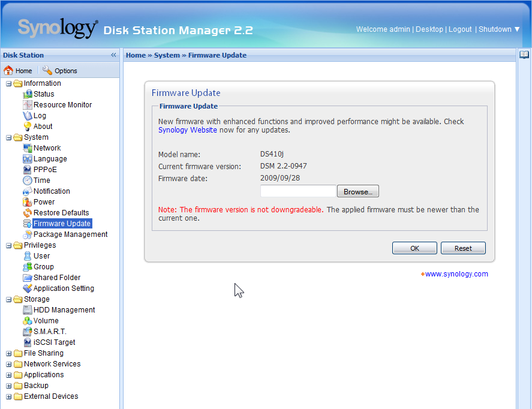This screenshot has height=409, width=532.
Task: Click the HDD Management icon
Action: 28,310
